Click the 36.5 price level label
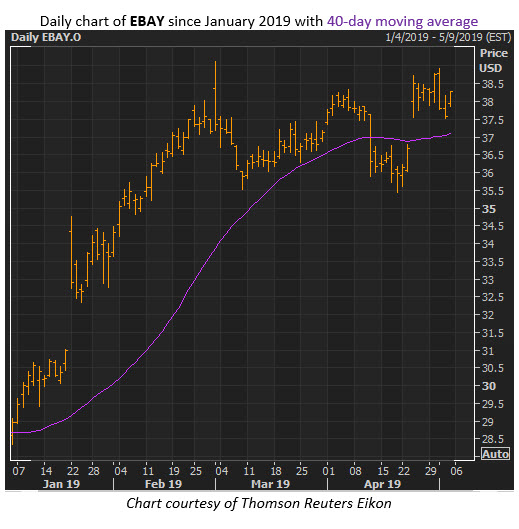Viewport: 519px width, 529px height. pos(492,155)
